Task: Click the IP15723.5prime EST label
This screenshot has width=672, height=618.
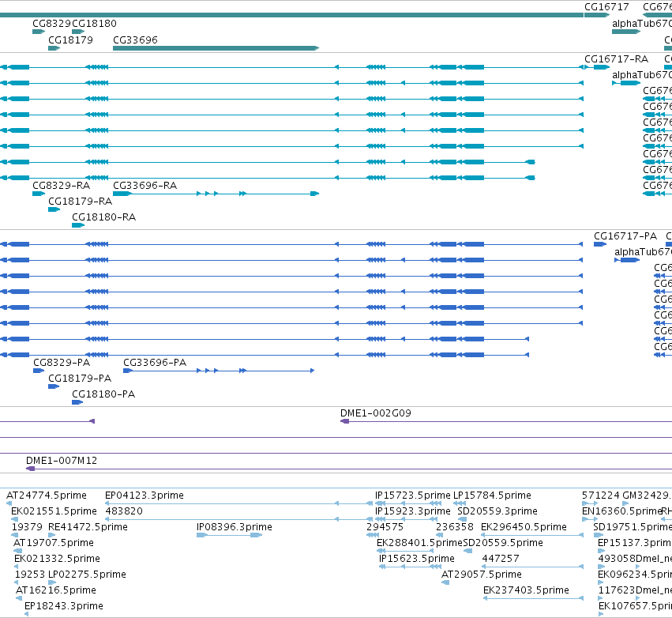Action: pos(413,496)
